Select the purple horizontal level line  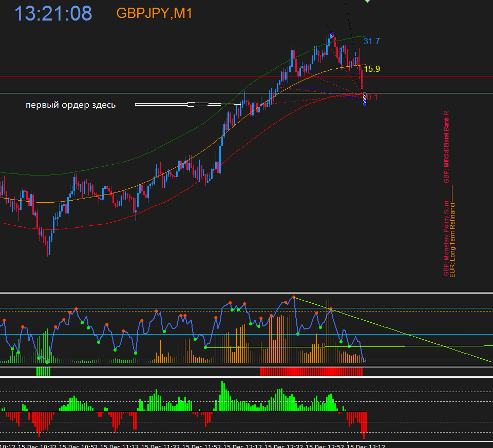point(246,88)
